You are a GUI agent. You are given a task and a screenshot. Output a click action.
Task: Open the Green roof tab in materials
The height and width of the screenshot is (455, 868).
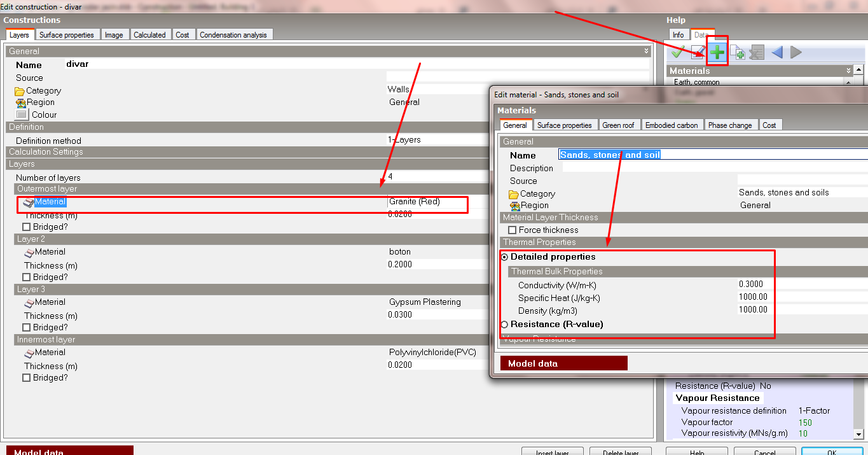click(x=619, y=125)
